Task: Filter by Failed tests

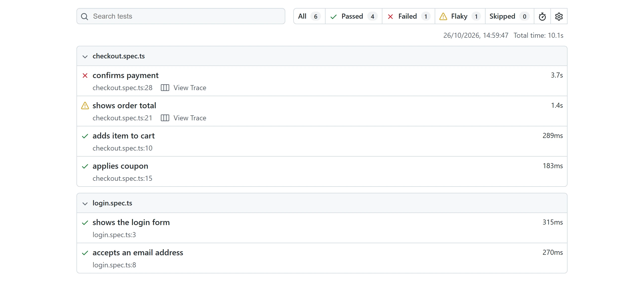Action: coord(408,16)
